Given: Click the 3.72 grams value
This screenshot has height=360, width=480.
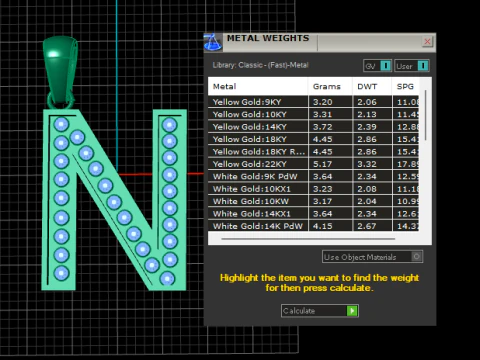Looking at the screenshot, I should [322, 127].
